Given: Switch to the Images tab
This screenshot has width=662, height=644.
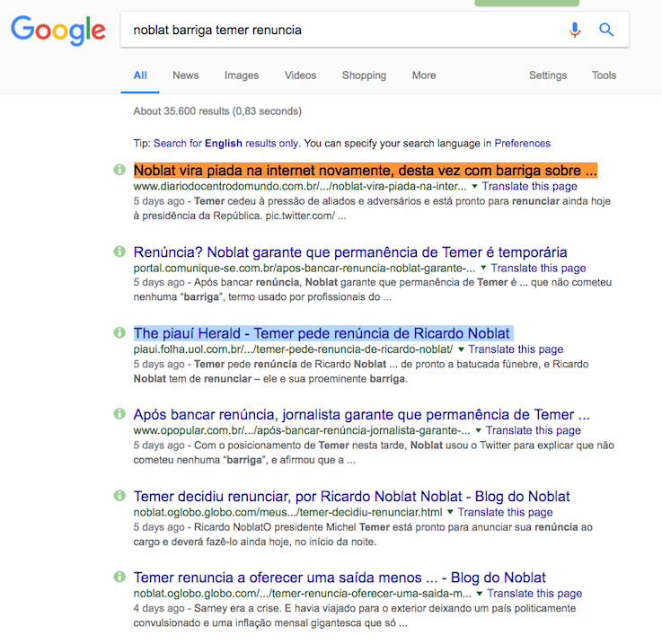Looking at the screenshot, I should (242, 75).
